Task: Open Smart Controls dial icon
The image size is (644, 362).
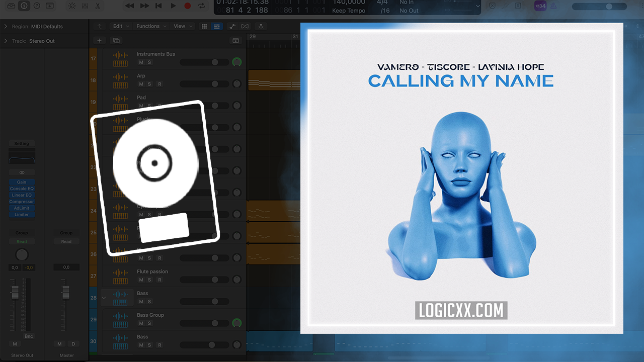Action: [x=72, y=6]
